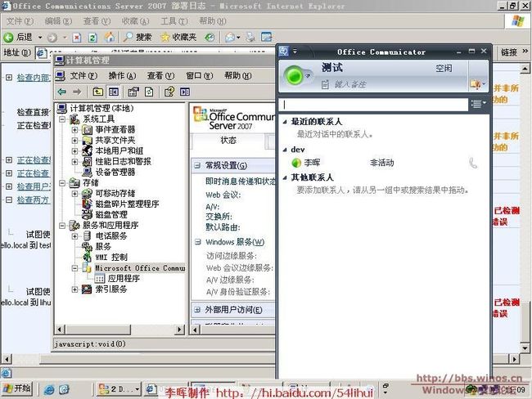This screenshot has width=532, height=399.
Task: Click the green presence status button in Communicator
Action: point(294,75)
